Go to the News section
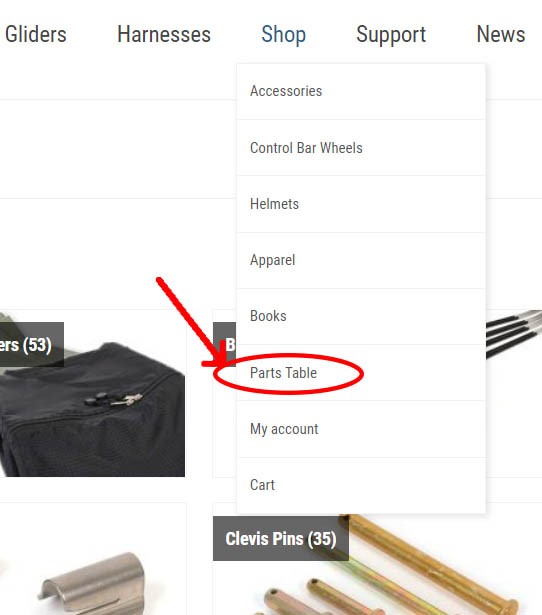Viewport: 542px width, 615px height. click(500, 34)
